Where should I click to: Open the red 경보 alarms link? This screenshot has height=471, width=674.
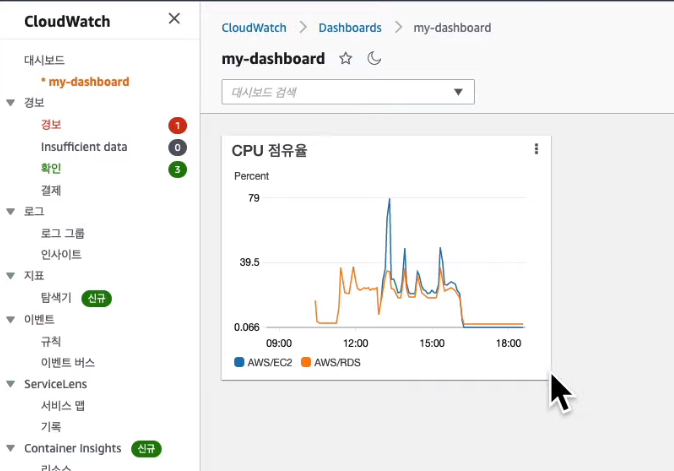(x=51, y=125)
